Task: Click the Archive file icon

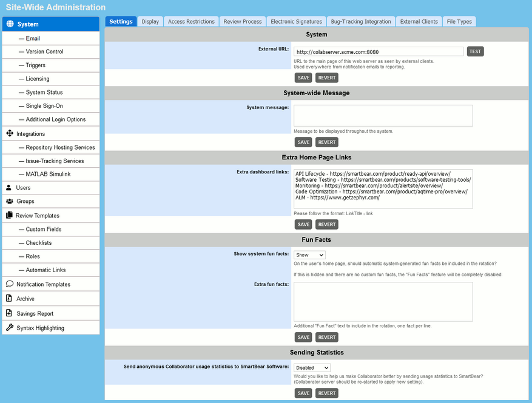Action: pyautogui.click(x=9, y=298)
